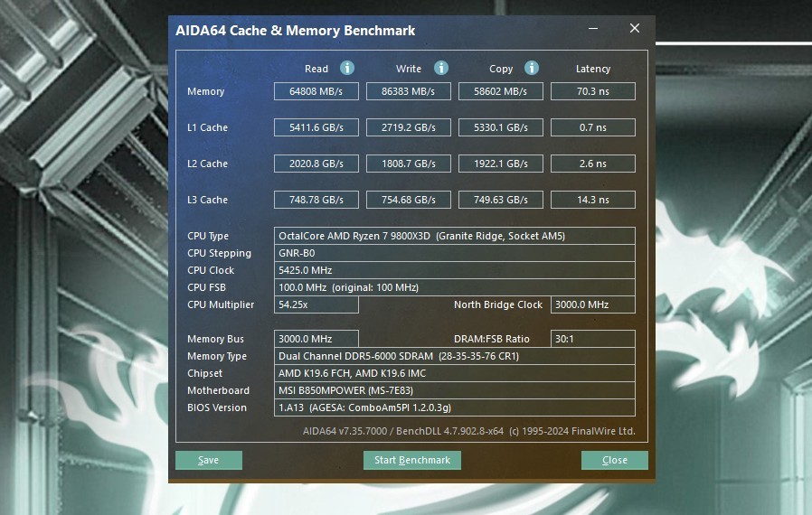Click the Write column header label

click(x=409, y=69)
